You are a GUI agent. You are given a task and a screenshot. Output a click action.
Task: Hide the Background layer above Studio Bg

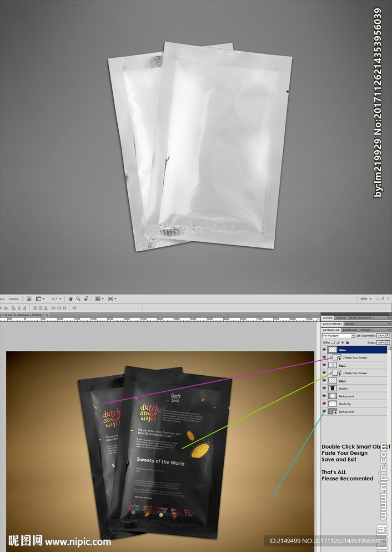tap(324, 396)
